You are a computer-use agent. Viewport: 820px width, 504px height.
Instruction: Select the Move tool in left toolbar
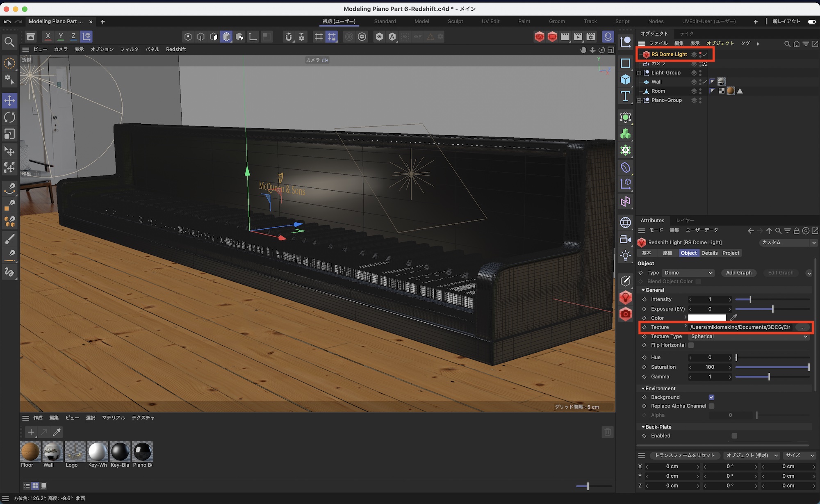(x=9, y=100)
